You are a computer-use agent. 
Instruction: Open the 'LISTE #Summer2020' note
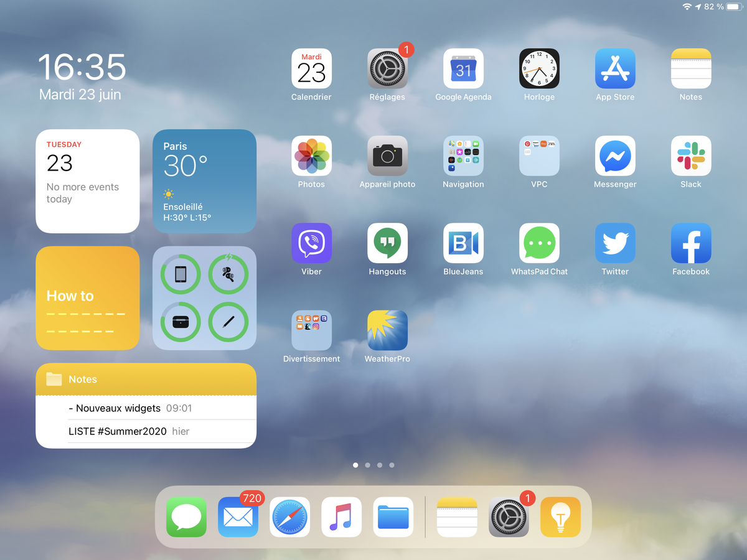tap(146, 431)
